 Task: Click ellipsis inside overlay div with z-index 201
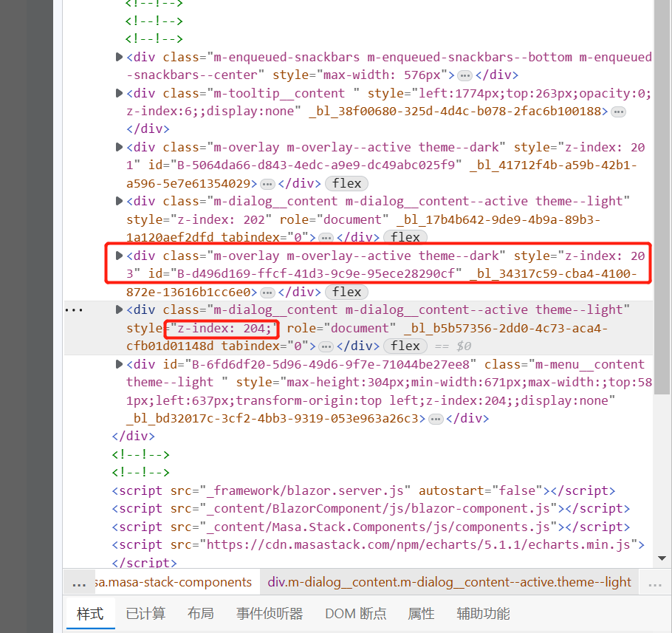267,183
